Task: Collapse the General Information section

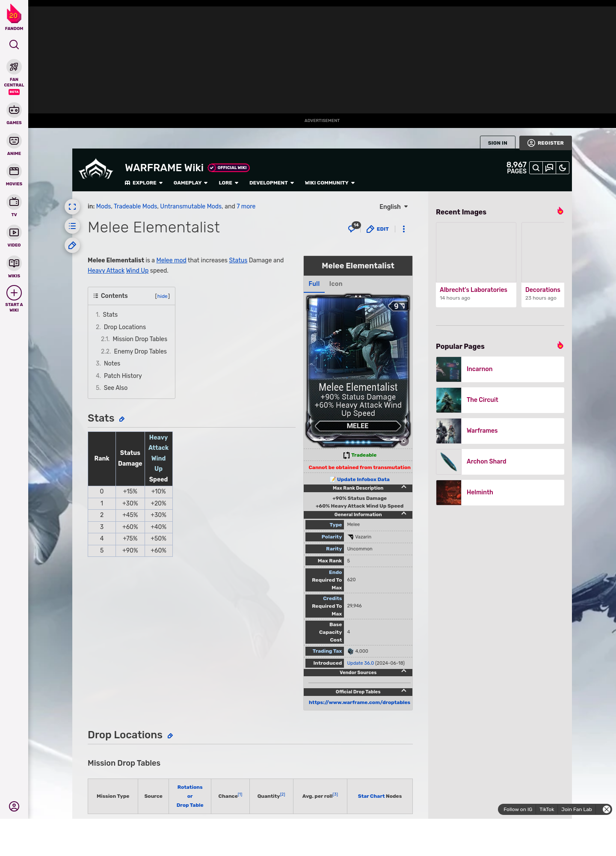Action: pyautogui.click(x=404, y=514)
